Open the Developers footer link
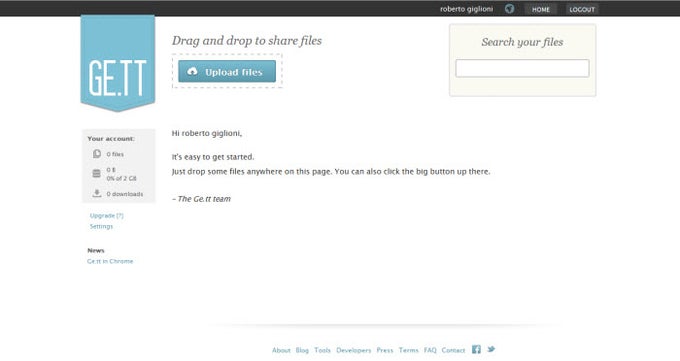 (x=353, y=350)
